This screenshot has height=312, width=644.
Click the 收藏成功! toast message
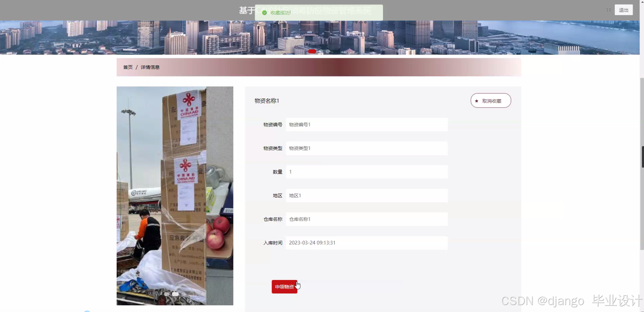coord(319,13)
